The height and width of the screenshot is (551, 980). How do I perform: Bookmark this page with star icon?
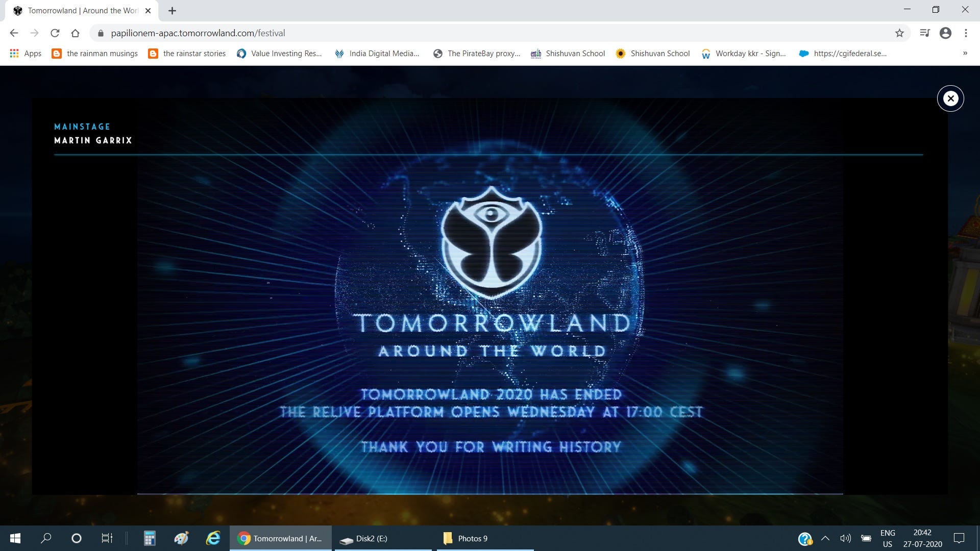coord(899,33)
